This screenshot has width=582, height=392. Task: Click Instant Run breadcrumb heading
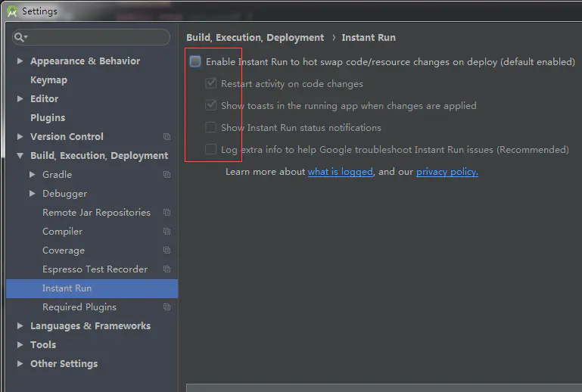pyautogui.click(x=369, y=38)
